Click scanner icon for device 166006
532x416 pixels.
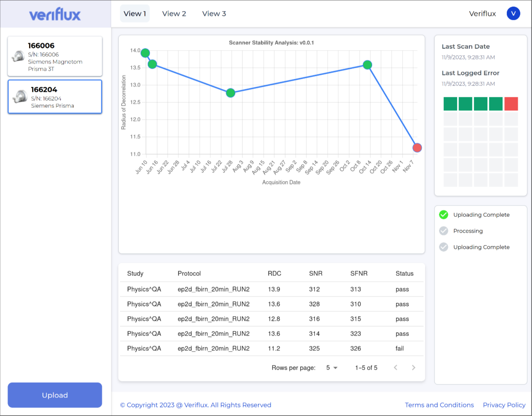[x=18, y=56]
